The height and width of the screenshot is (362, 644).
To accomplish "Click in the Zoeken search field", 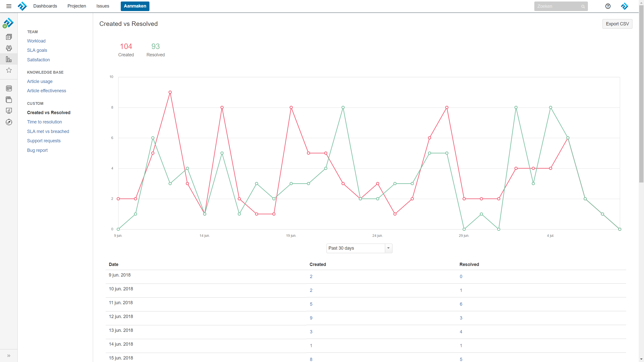I will point(561,6).
